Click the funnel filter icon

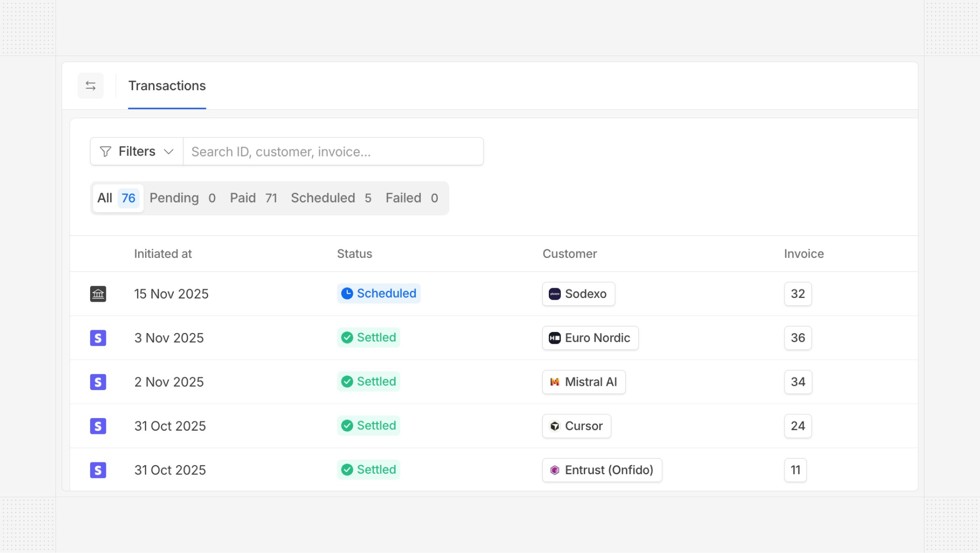point(105,151)
